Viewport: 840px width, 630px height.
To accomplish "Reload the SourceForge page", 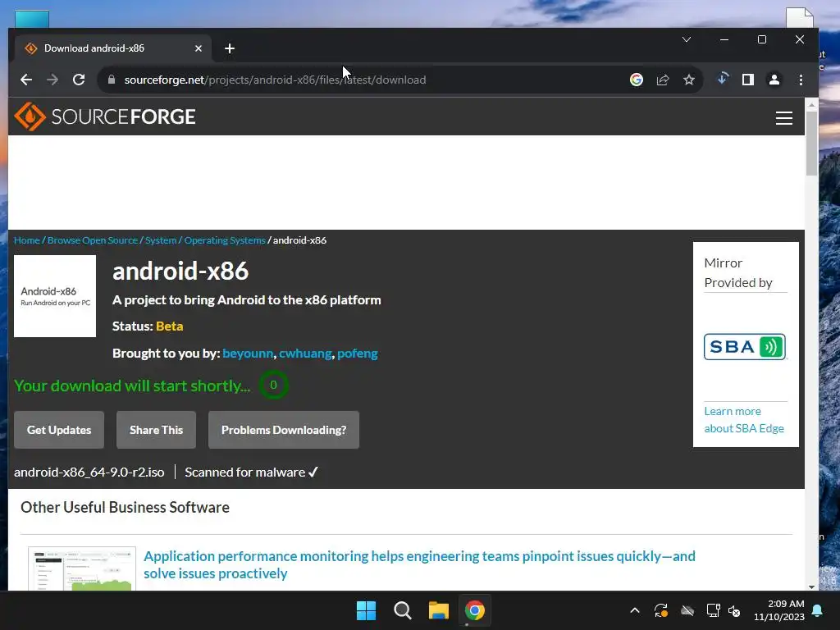I will pyautogui.click(x=79, y=80).
